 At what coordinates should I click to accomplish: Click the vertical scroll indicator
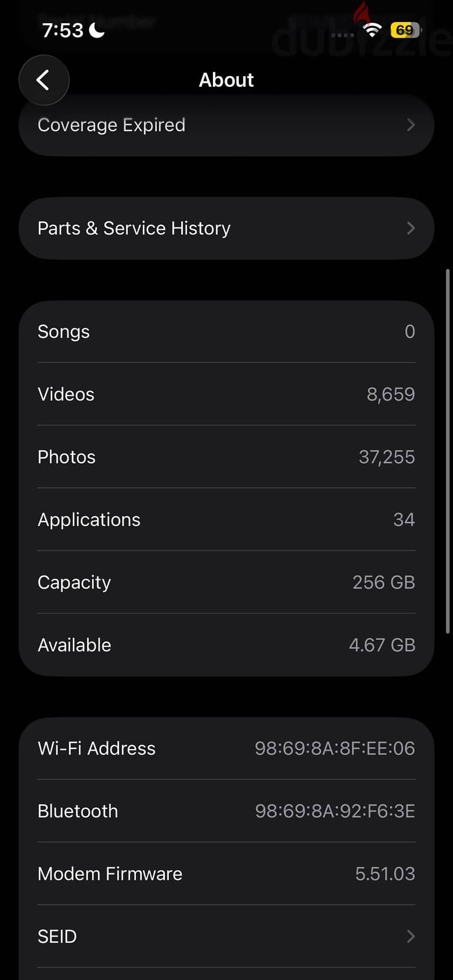coord(447,451)
